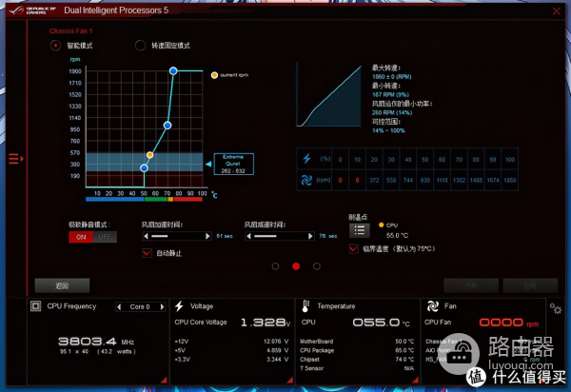Click the current rpm legend dot
This screenshot has width=571, height=392.
214,75
